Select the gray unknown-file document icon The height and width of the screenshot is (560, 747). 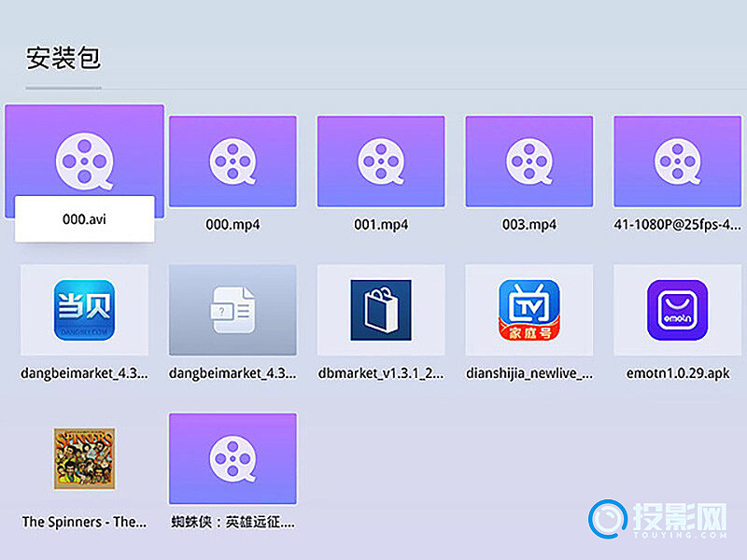click(233, 310)
